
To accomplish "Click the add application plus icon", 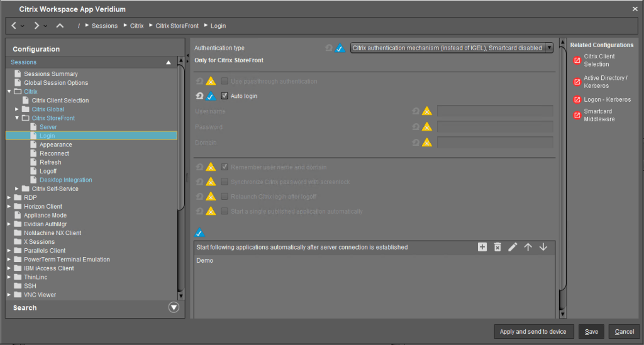I will pos(482,248).
